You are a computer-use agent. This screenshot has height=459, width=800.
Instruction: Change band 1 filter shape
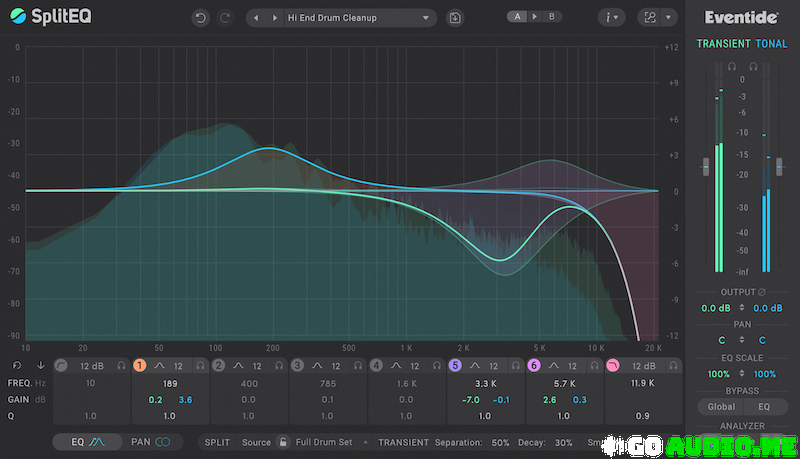coord(160,366)
